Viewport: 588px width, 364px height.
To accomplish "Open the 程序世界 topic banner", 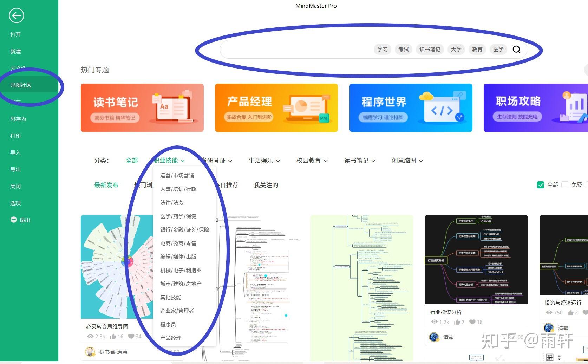I will [x=411, y=108].
